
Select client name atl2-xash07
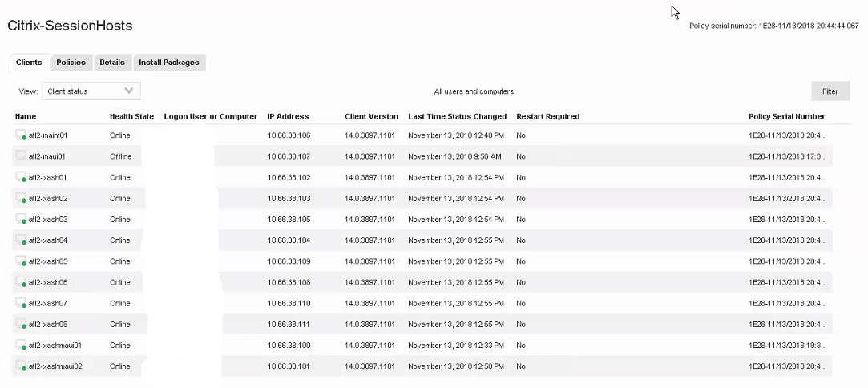tap(48, 304)
